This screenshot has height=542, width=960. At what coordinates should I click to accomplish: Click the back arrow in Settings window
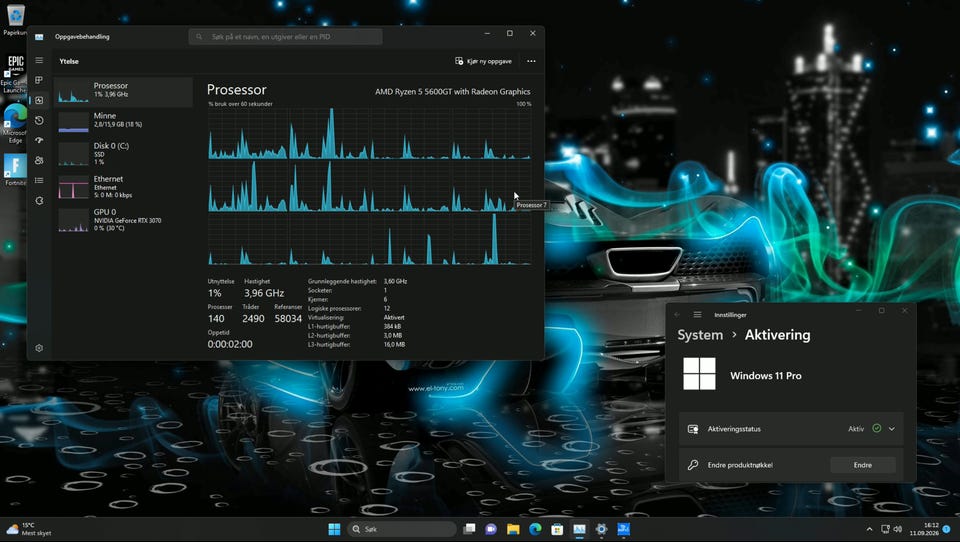tap(677, 314)
